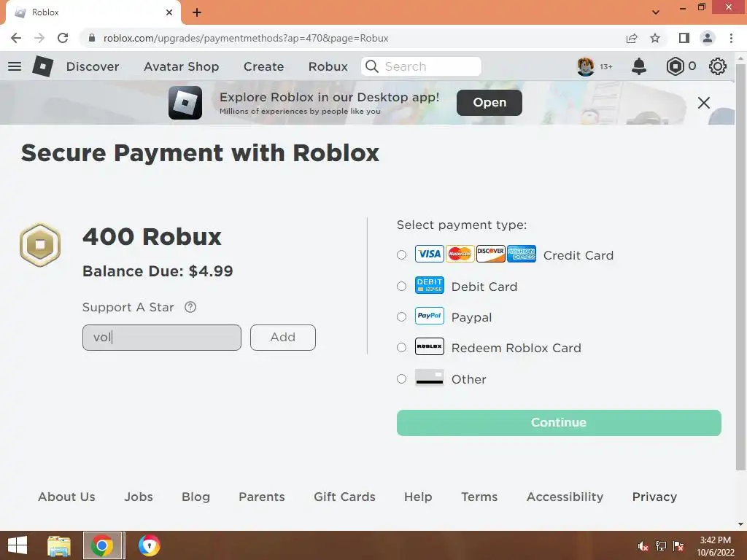Click the browser address bar URL

click(x=246, y=38)
